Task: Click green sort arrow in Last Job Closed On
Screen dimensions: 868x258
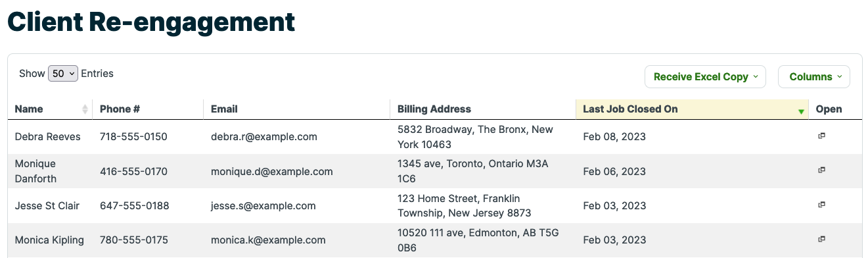Action: [x=801, y=112]
